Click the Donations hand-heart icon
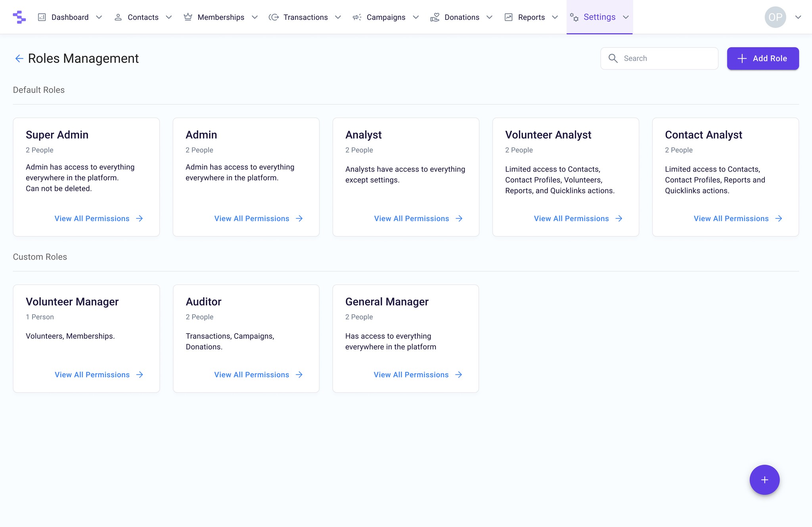 tap(435, 17)
